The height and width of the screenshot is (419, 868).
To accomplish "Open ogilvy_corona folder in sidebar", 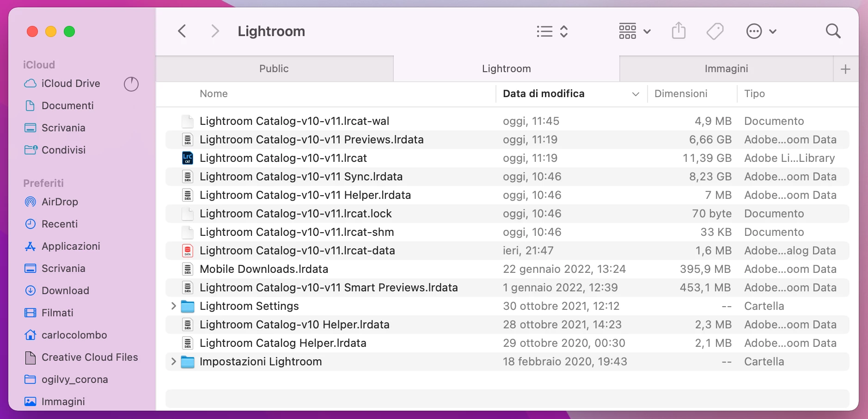I will pyautogui.click(x=74, y=379).
